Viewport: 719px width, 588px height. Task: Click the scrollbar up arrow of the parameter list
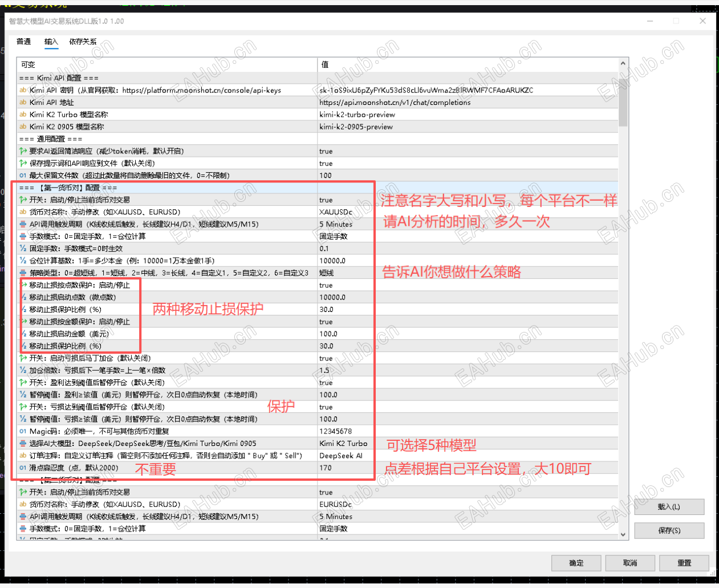[623, 64]
